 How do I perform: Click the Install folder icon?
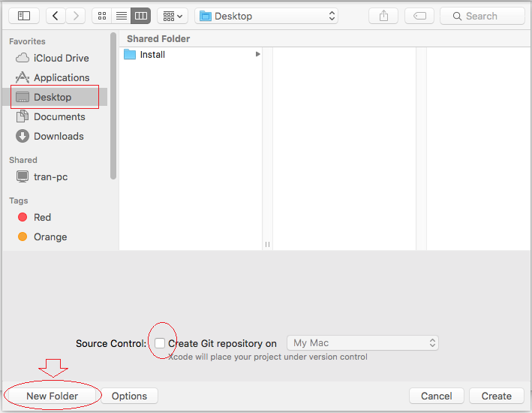click(x=130, y=54)
